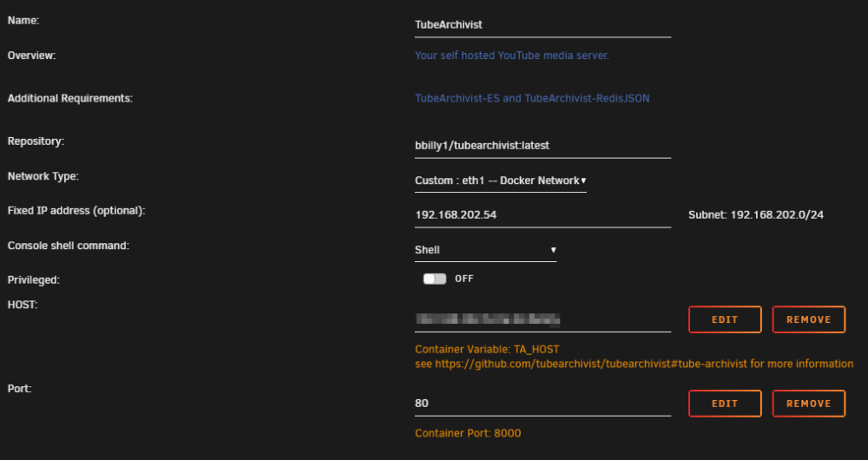Click the 'Port:' label

pos(19,389)
